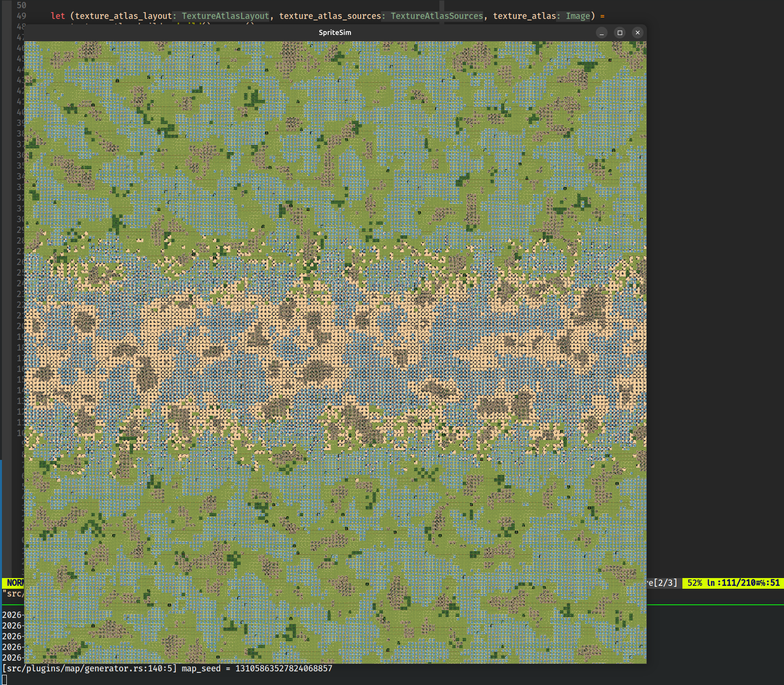
Task: Click the NORMAL mode indicator in statusline
Action: pos(15,583)
